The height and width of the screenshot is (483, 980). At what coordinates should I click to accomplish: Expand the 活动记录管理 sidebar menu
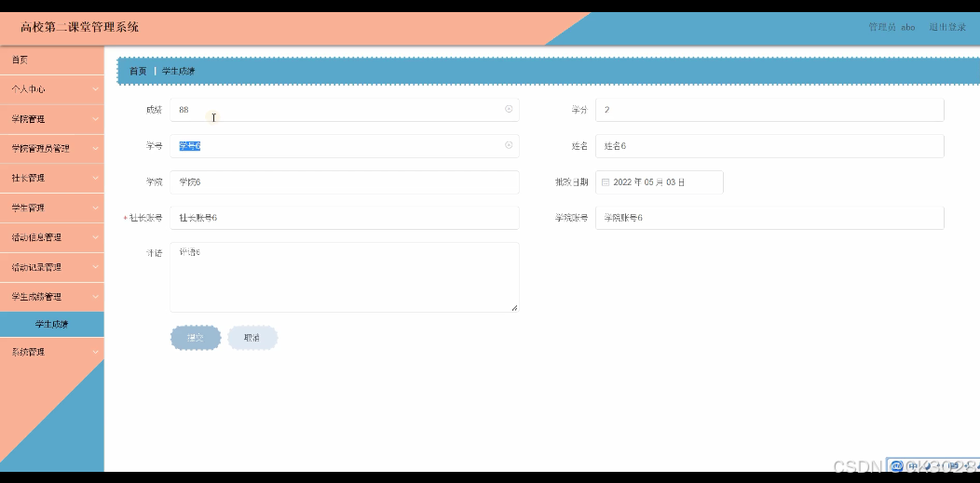pos(52,267)
